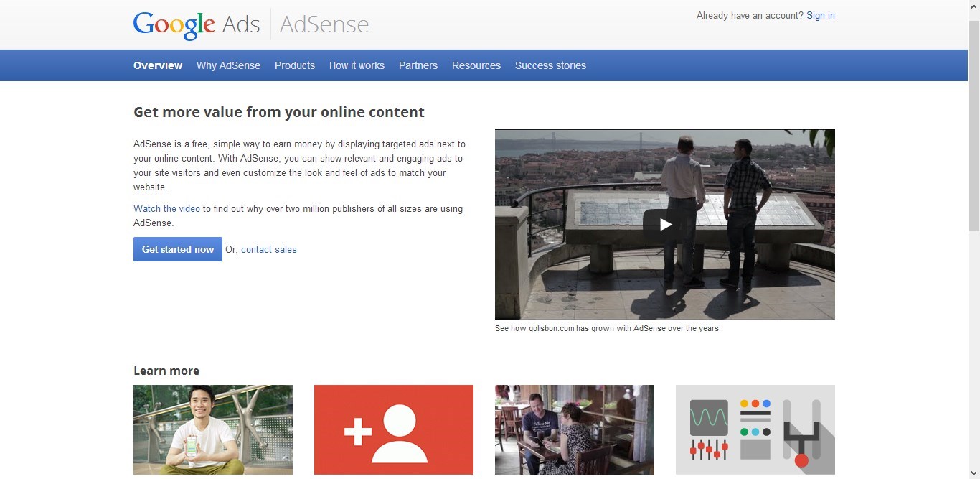Click the AdSense header title

(x=324, y=24)
